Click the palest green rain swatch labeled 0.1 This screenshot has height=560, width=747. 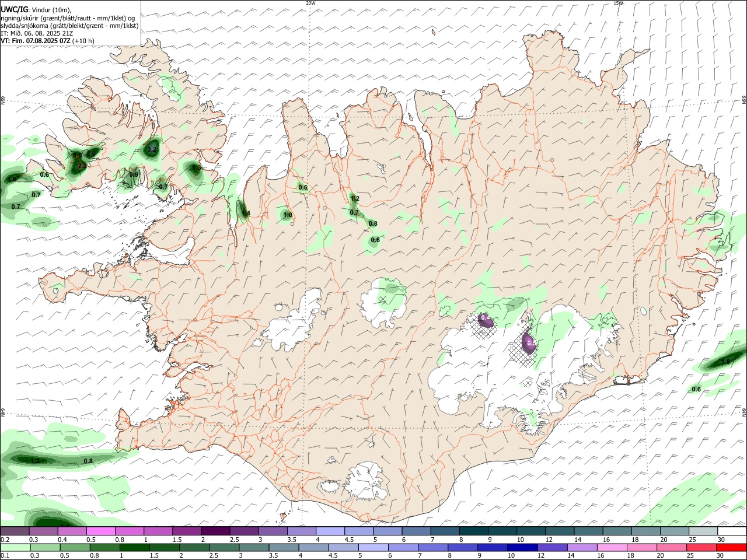16,548
